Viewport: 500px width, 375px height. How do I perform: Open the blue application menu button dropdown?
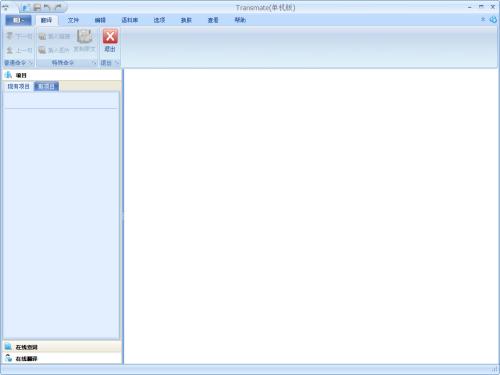click(18, 20)
